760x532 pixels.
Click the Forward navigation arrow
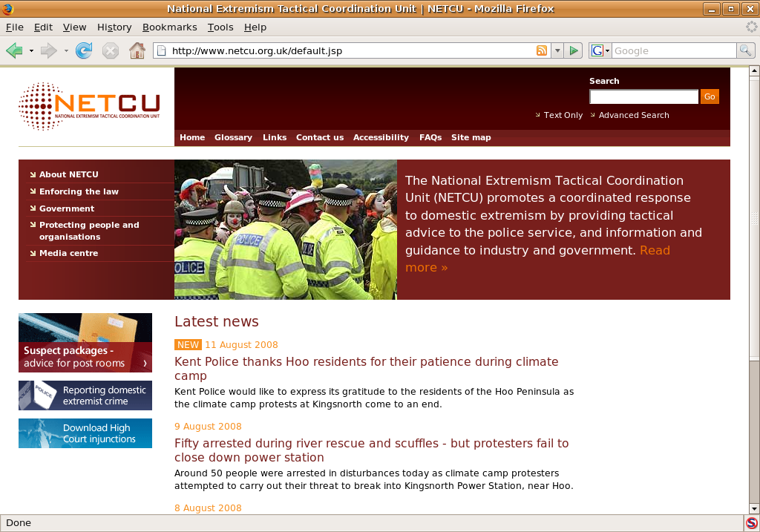48,50
